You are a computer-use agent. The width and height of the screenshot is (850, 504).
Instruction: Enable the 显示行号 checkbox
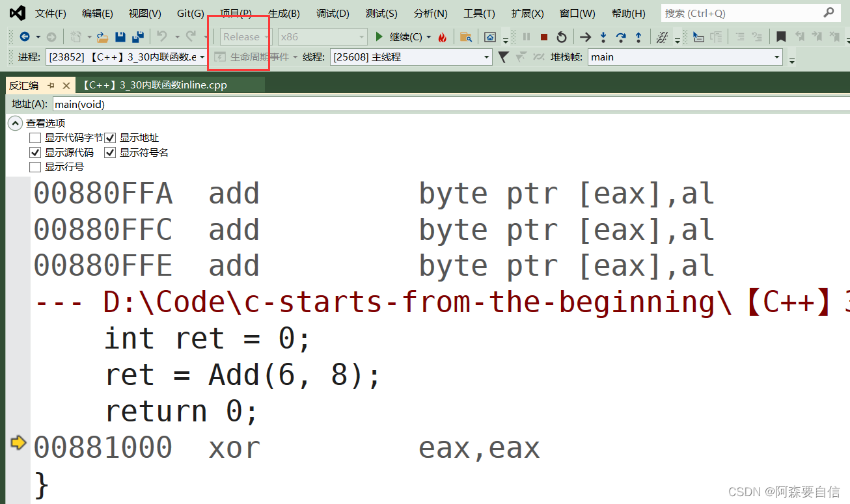pyautogui.click(x=34, y=167)
